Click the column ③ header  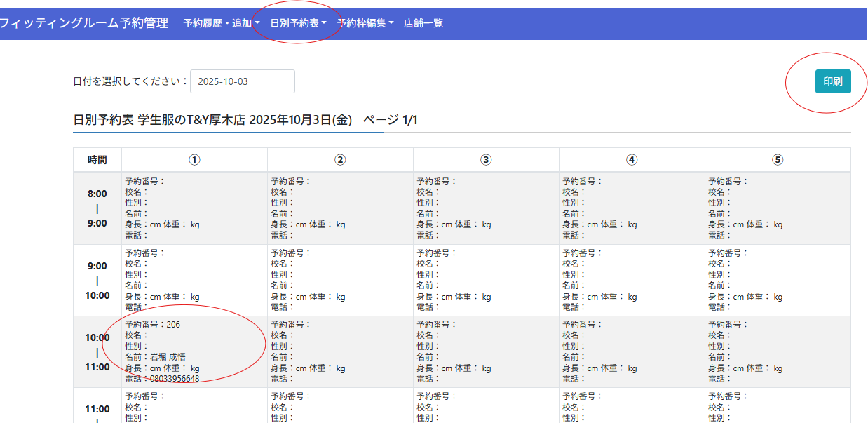pos(486,160)
